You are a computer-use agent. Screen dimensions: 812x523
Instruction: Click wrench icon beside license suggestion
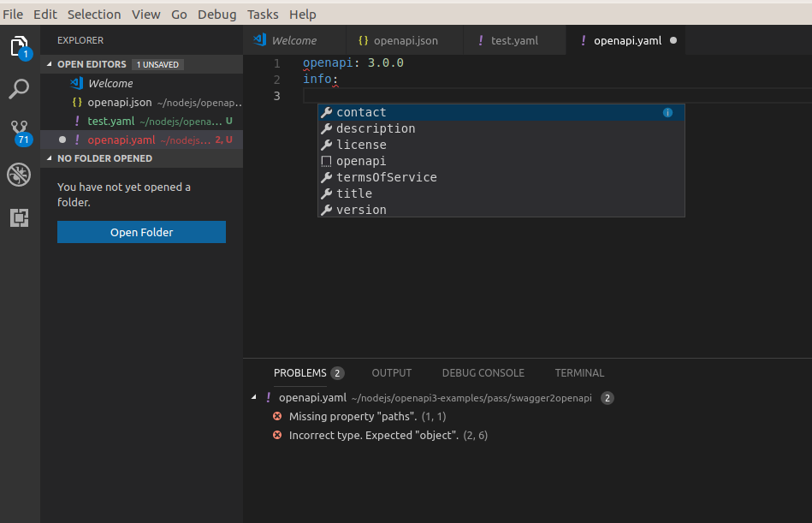[x=326, y=145]
